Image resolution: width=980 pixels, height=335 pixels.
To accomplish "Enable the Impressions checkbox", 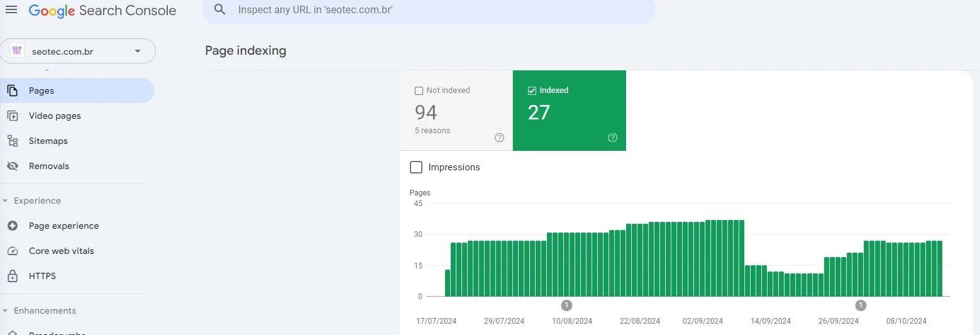I will point(416,167).
